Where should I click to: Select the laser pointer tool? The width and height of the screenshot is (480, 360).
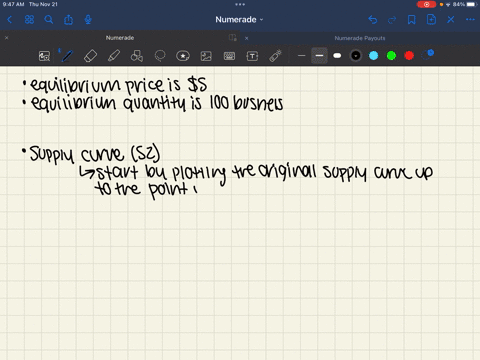275,56
